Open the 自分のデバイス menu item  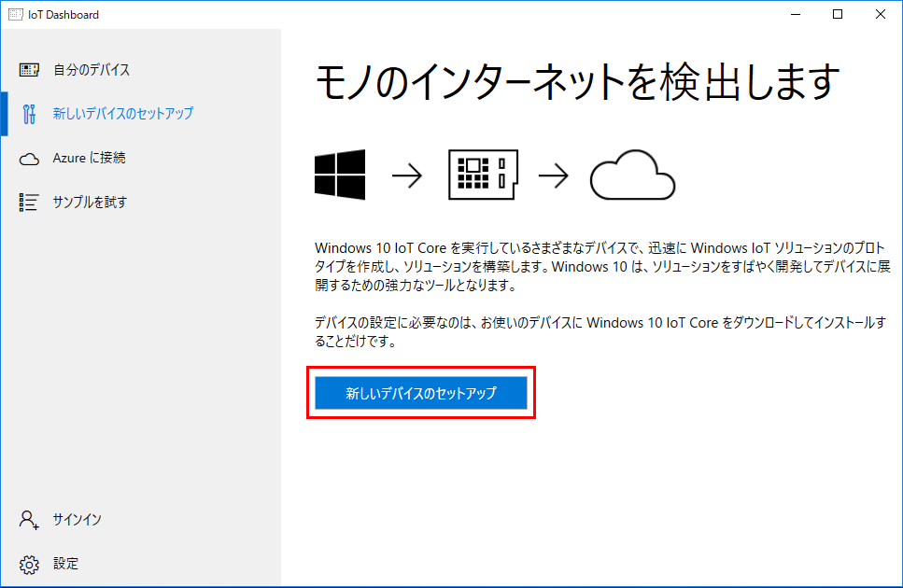(x=141, y=70)
